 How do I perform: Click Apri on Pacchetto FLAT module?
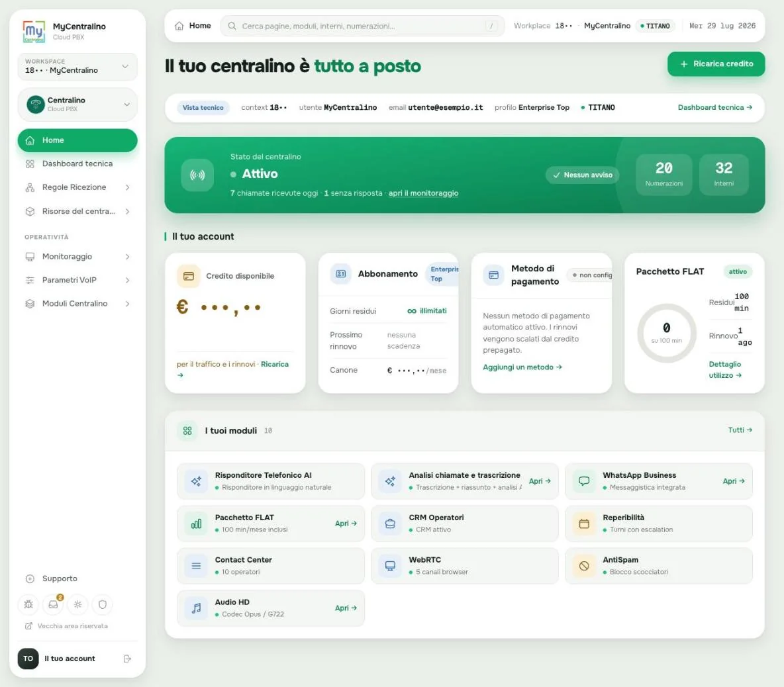(346, 524)
